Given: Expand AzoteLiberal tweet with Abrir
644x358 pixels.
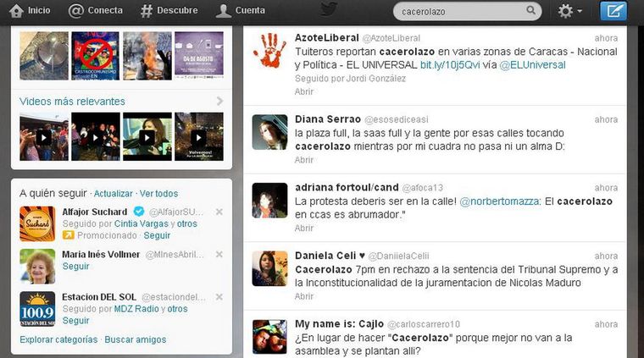Looking at the screenshot, I should point(304,91).
